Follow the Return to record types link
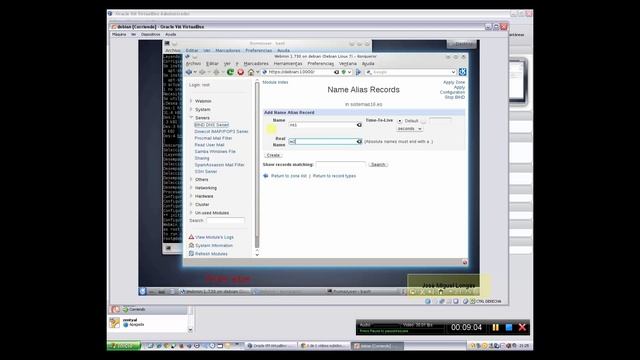This screenshot has width=640, height=360. (334, 176)
